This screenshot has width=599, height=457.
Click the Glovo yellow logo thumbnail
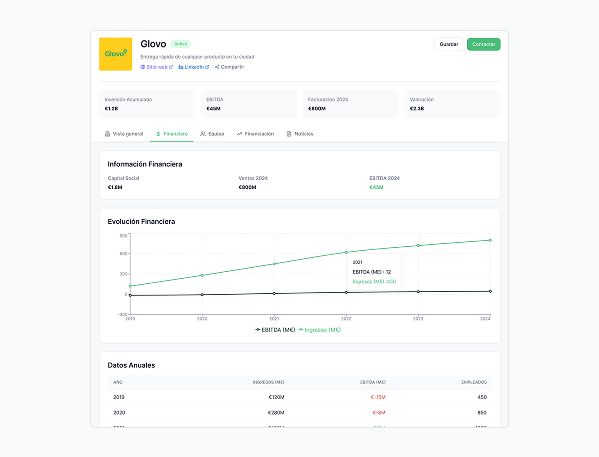tap(115, 54)
